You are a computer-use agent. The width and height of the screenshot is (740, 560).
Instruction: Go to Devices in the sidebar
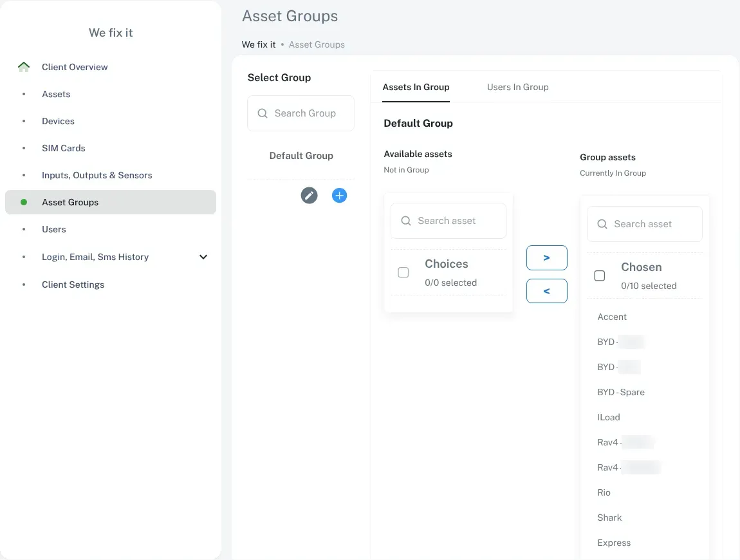point(58,121)
